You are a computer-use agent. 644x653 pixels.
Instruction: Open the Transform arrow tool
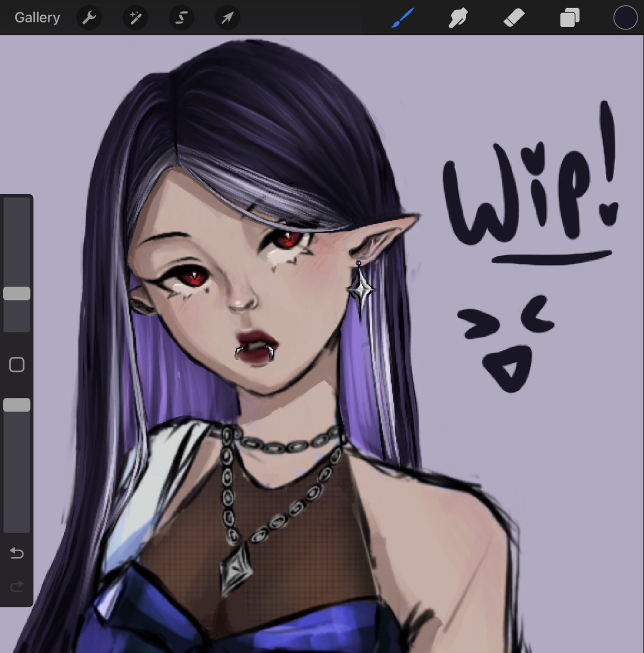228,17
